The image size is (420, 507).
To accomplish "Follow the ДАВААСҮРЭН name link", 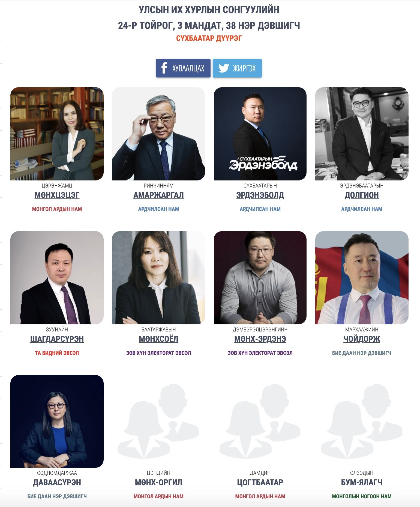I will coord(57,482).
